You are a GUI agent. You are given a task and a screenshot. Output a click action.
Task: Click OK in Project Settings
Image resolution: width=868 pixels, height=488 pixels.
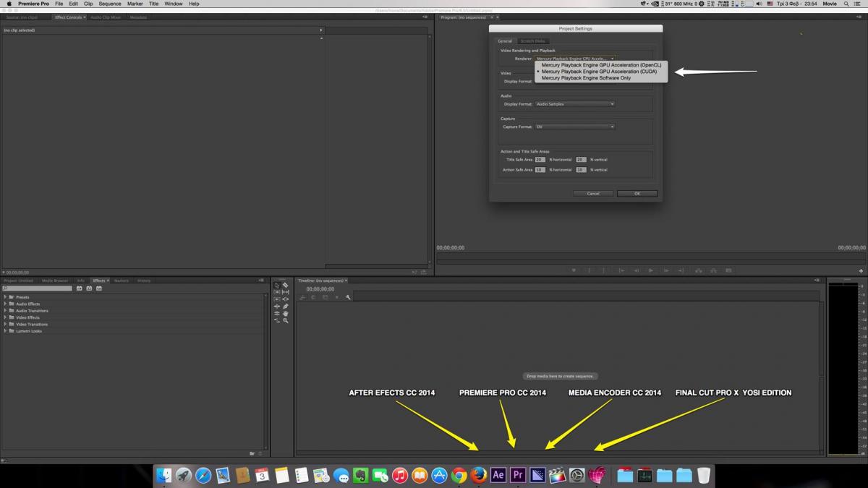pyautogui.click(x=637, y=194)
